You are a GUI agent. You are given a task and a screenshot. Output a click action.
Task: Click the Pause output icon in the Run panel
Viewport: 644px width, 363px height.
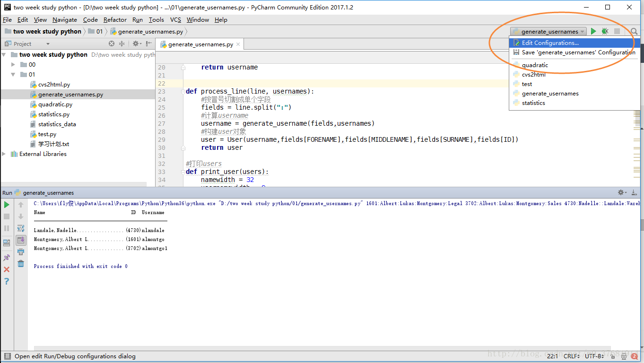(7, 228)
